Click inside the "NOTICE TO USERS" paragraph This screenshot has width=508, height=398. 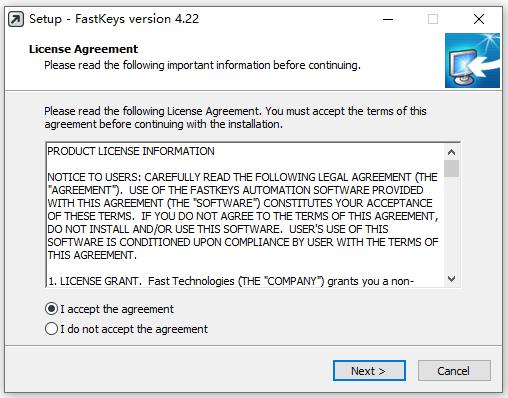pos(243,216)
